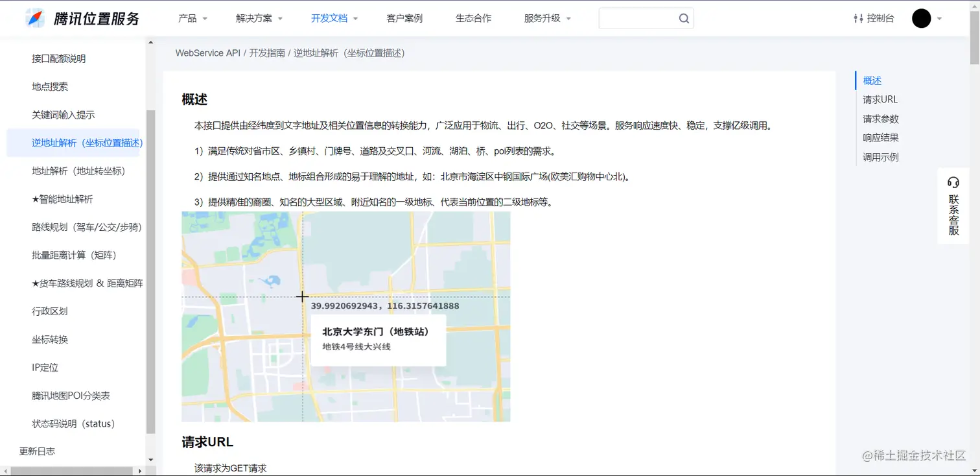
Task: Click the 概述 section heading
Action: [194, 99]
